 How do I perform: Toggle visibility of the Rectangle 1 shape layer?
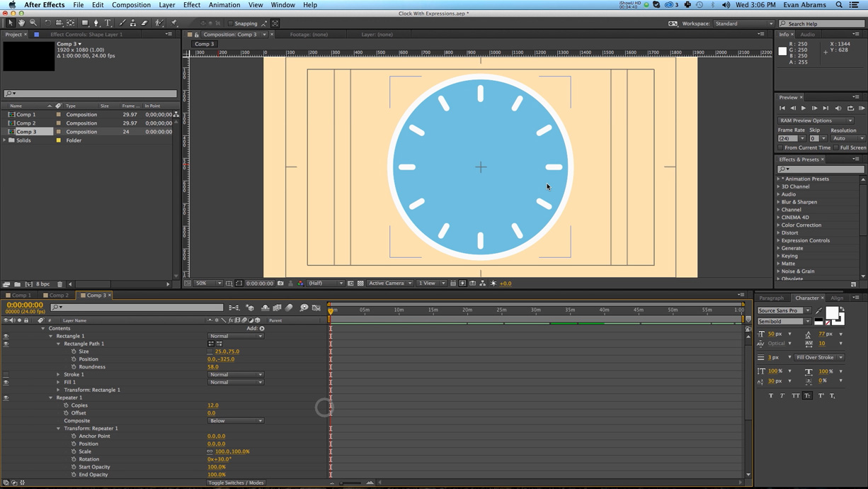pos(6,336)
